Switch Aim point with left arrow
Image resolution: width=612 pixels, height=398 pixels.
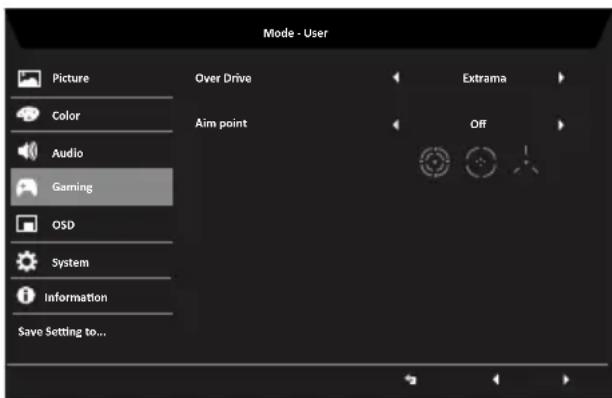(x=396, y=125)
